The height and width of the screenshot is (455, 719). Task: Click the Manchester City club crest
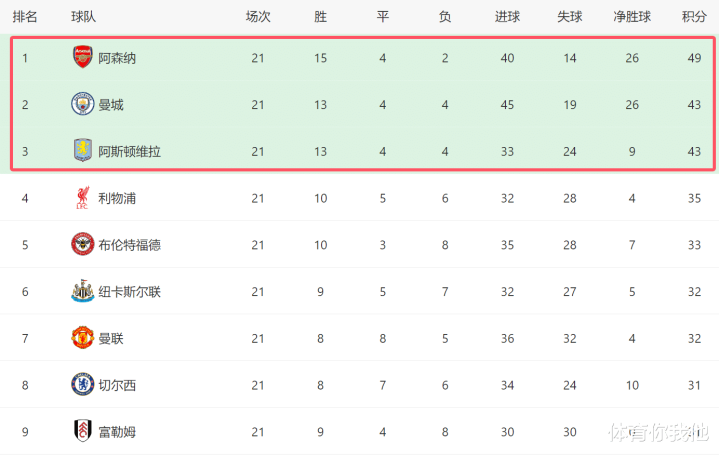[82, 104]
